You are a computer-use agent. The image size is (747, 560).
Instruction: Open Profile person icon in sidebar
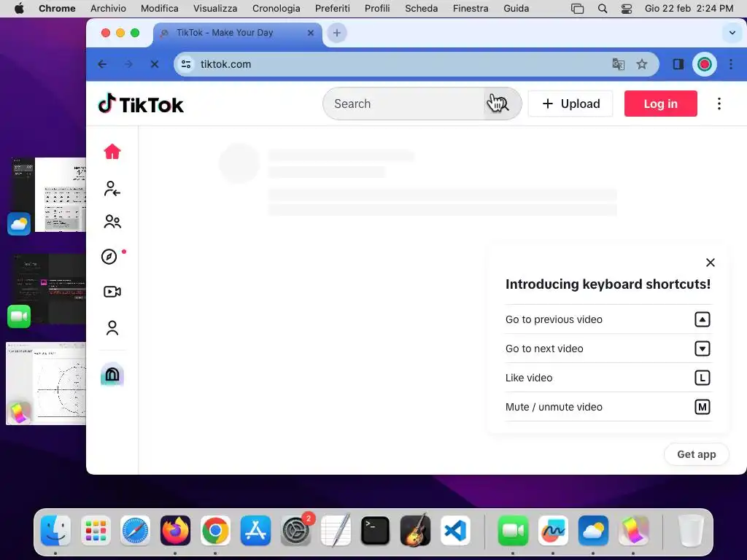coord(112,327)
